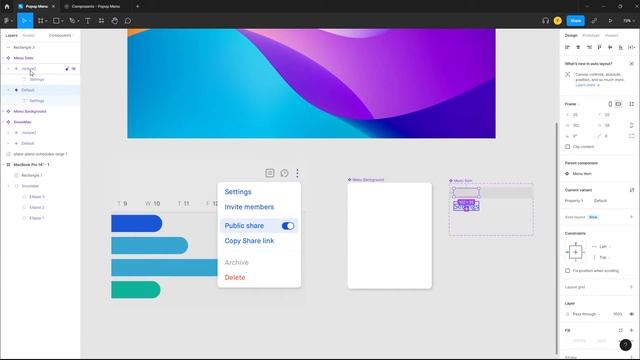The width and height of the screenshot is (640, 360).
Task: Open the help question mark button
Action: [625, 345]
